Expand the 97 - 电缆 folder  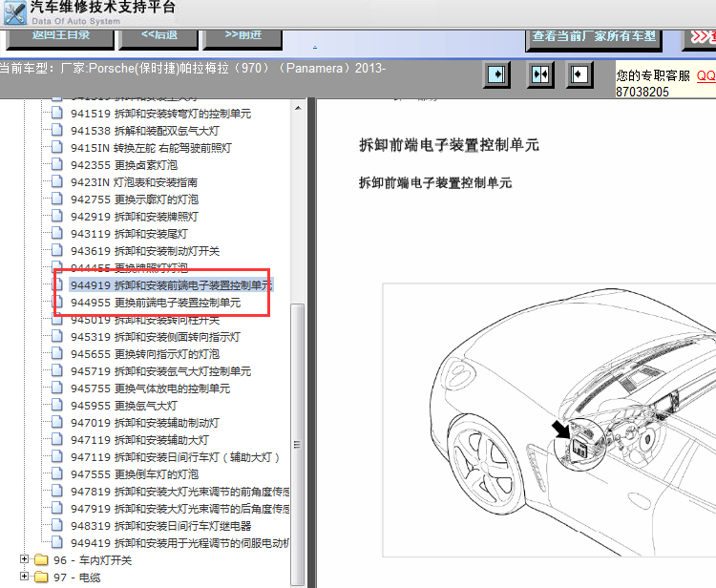[24, 577]
